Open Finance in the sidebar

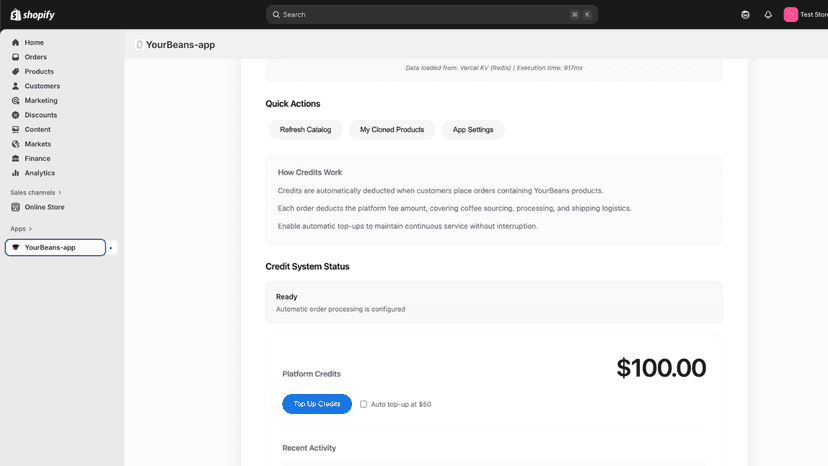(x=37, y=159)
